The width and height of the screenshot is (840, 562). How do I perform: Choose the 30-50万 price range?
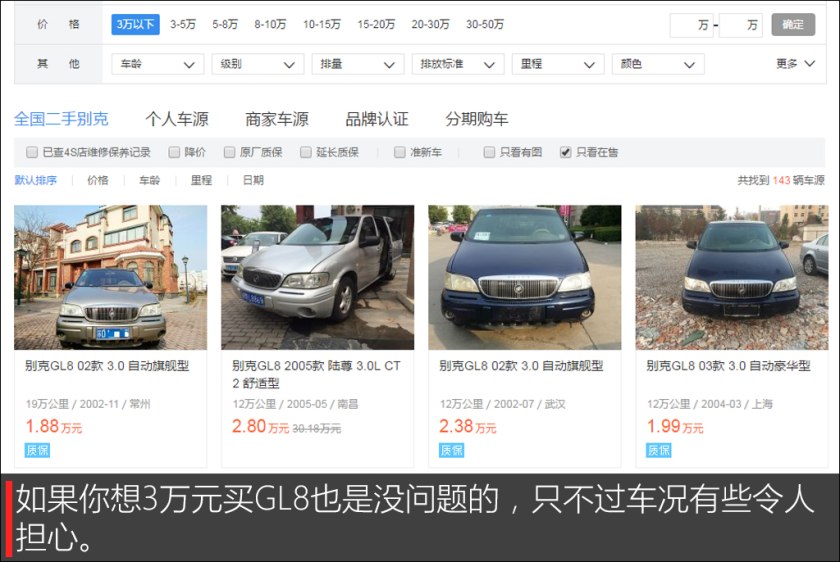485,25
